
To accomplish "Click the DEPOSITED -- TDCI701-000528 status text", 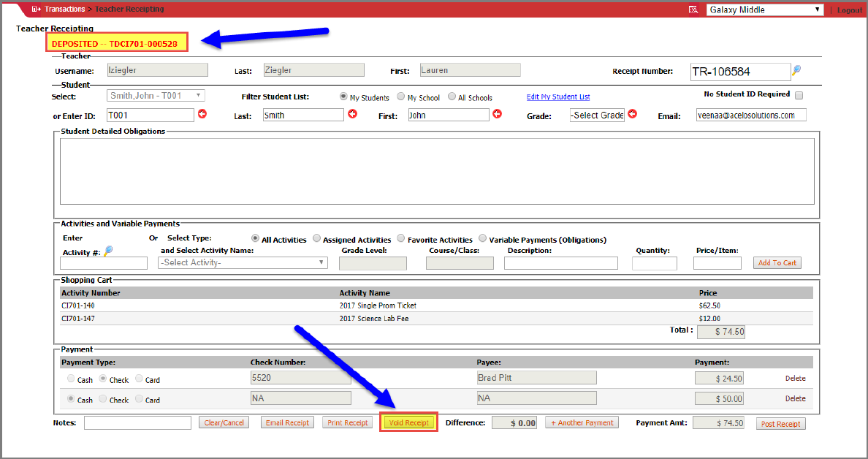I will [x=115, y=43].
